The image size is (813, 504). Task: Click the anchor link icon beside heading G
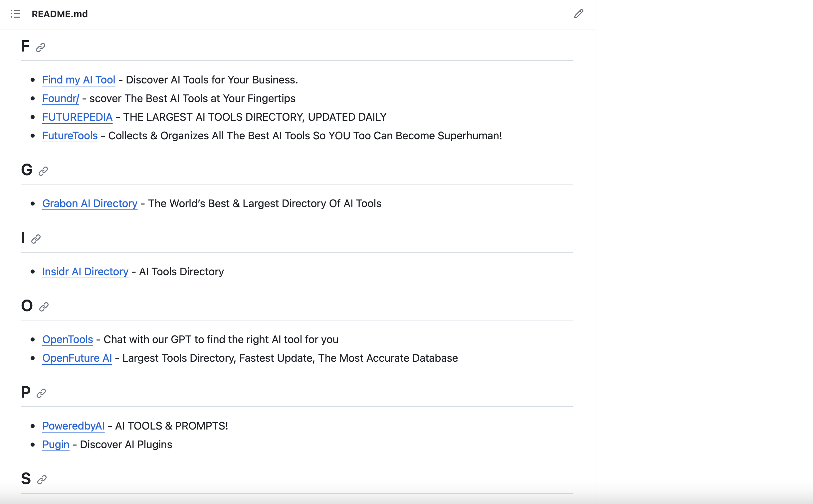[43, 172]
